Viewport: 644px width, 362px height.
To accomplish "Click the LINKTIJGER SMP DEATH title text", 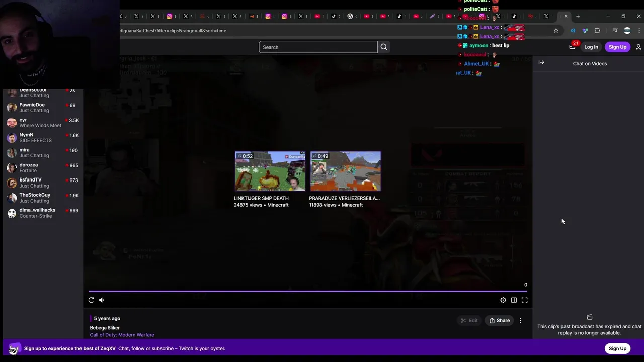I will coord(261,198).
